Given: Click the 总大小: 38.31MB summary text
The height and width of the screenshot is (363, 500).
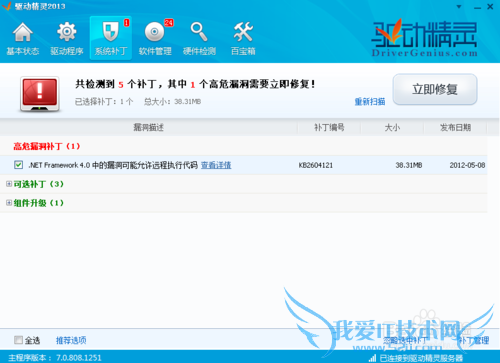Looking at the screenshot, I should [x=172, y=102].
